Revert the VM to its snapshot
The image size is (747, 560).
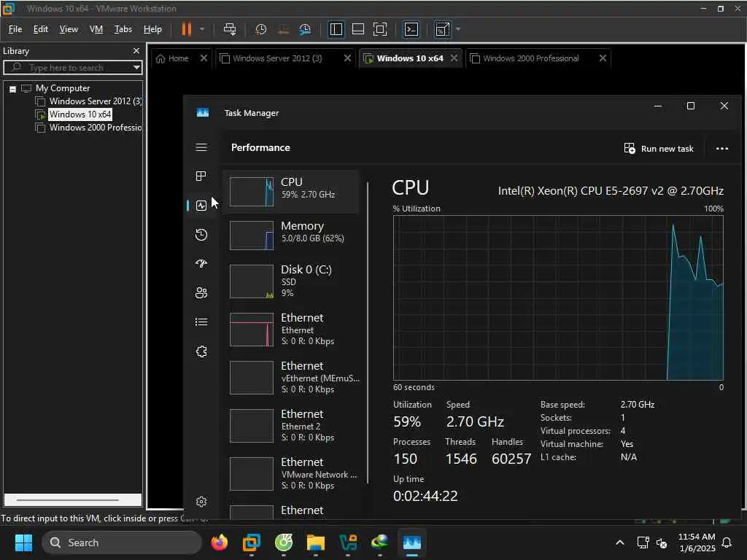(x=283, y=29)
